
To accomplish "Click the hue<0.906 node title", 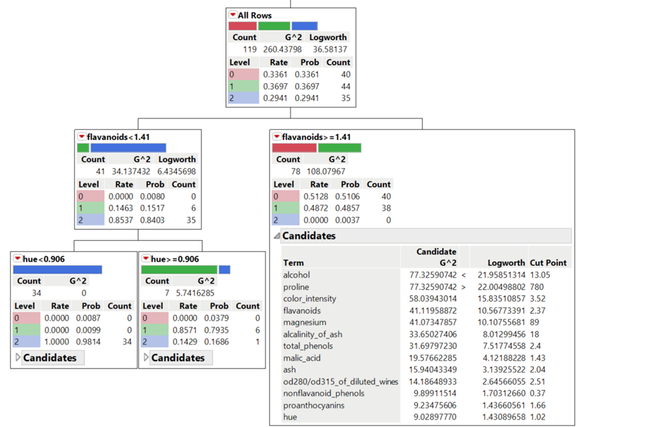I will coord(44,259).
